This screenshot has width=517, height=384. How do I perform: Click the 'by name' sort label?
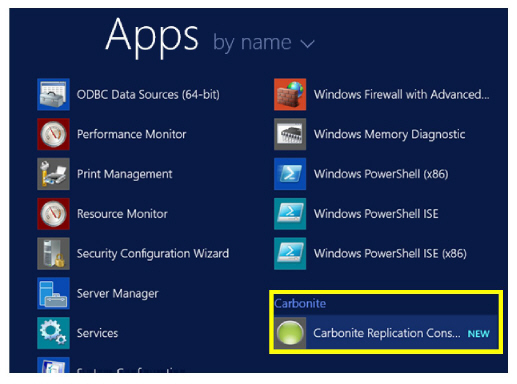point(252,43)
